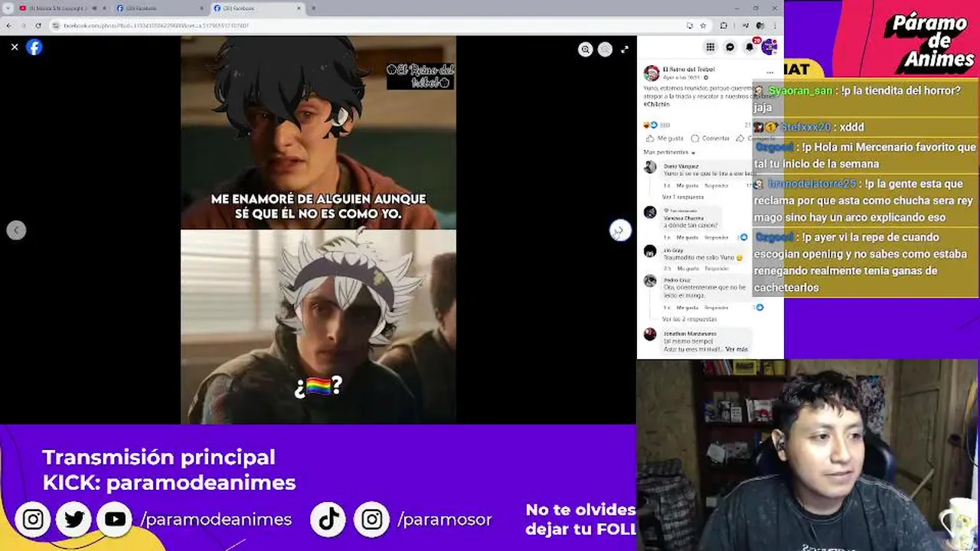The height and width of the screenshot is (551, 980).
Task: Open Pedro Cruz commenter avatar
Action: (x=650, y=281)
